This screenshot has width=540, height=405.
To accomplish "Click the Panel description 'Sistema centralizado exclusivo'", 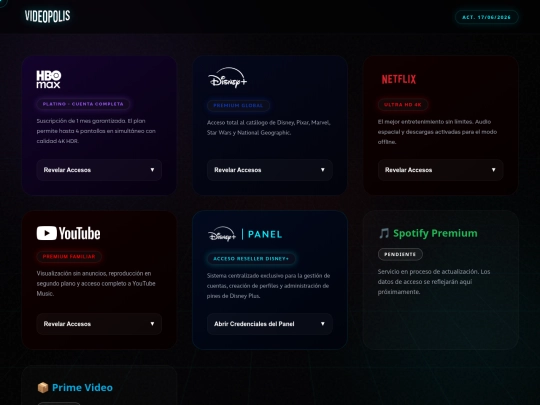I will point(269,285).
